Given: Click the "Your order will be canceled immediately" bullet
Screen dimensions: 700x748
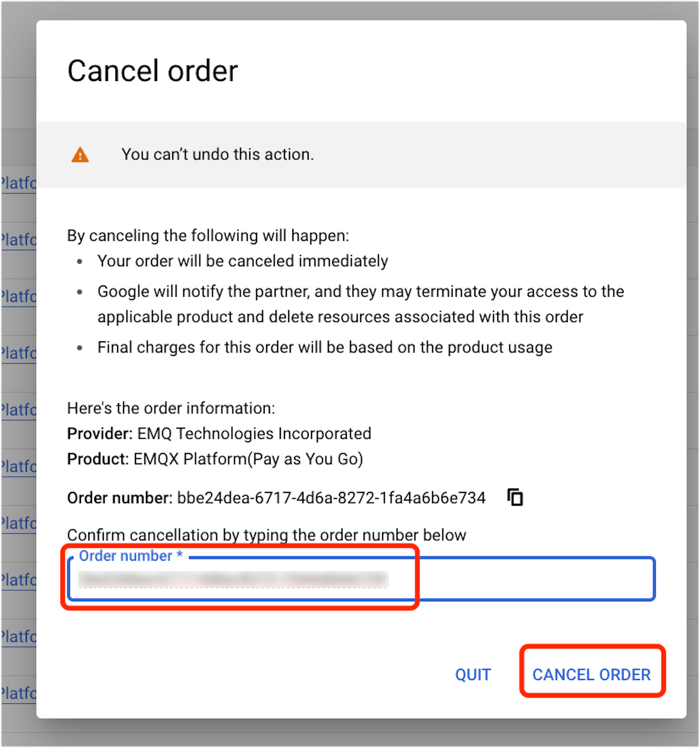Looking at the screenshot, I should 243,261.
